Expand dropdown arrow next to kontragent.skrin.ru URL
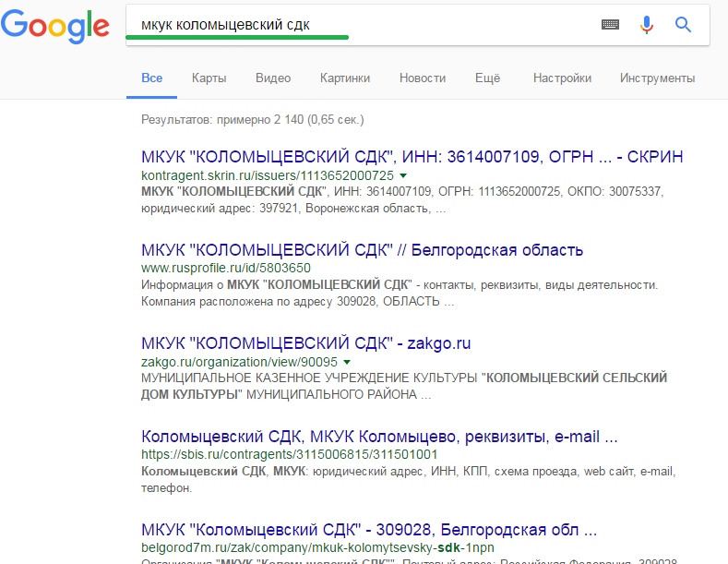The image size is (728, 564). pos(403,175)
